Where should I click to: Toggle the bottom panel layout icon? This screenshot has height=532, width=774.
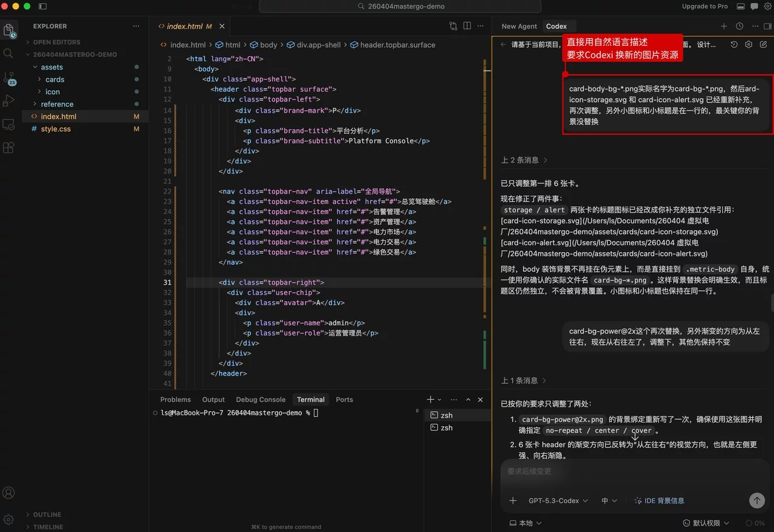(741, 6)
